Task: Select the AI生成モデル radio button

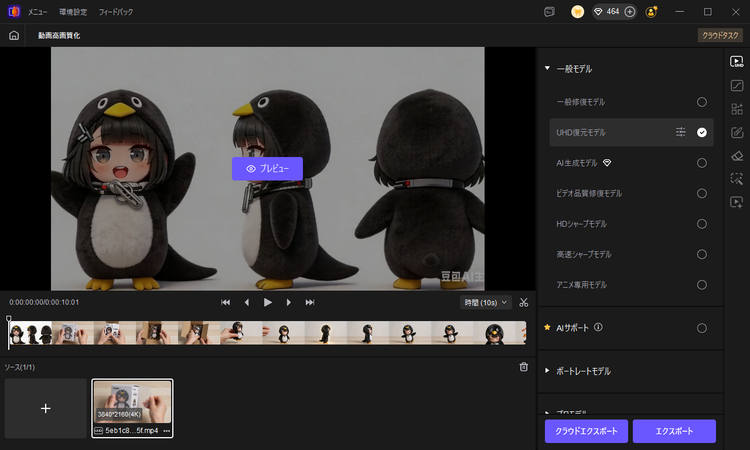Action: 702,163
